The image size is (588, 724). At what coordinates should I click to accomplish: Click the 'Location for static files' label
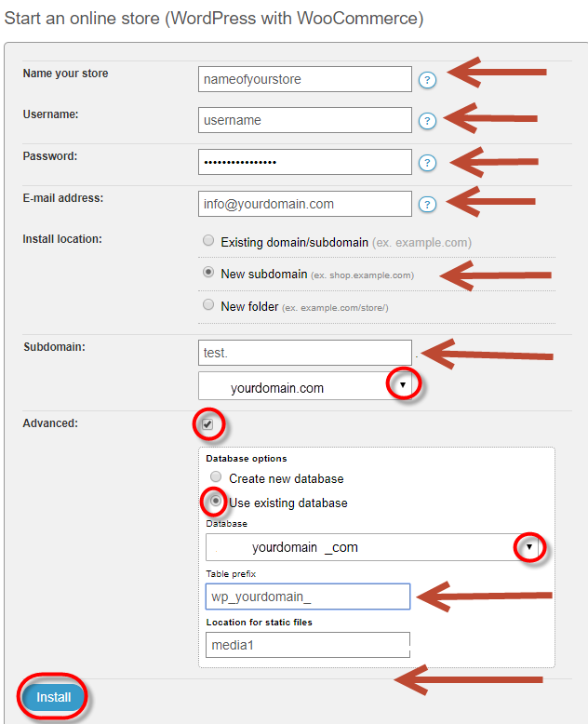coord(260,623)
